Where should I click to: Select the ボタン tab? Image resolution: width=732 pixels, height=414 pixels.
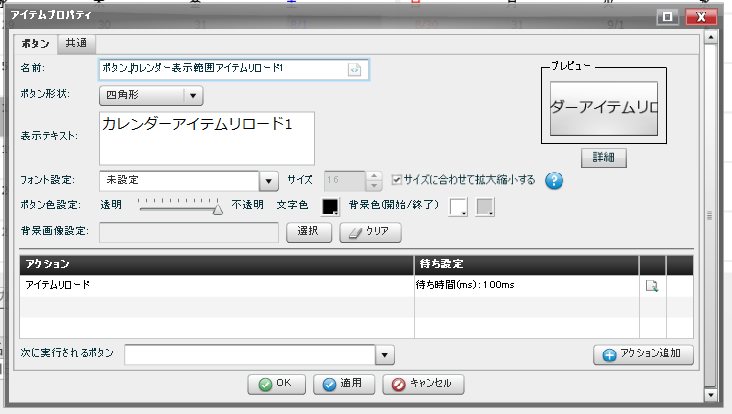(x=35, y=44)
